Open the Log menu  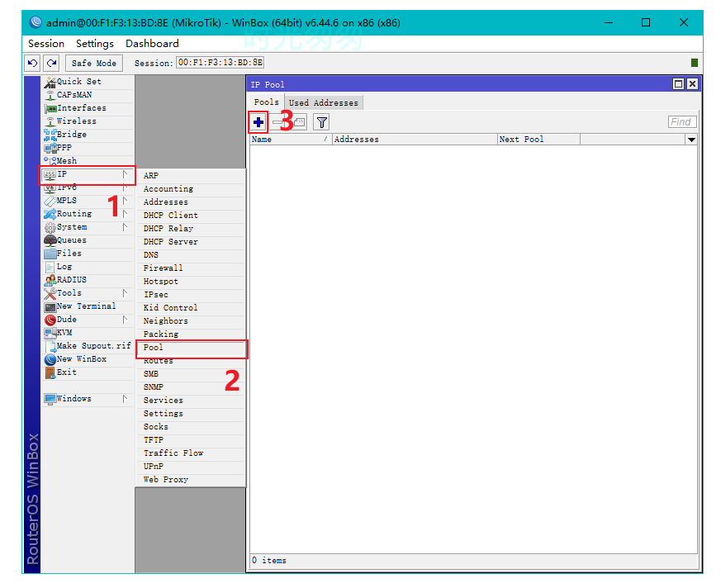click(x=88, y=267)
